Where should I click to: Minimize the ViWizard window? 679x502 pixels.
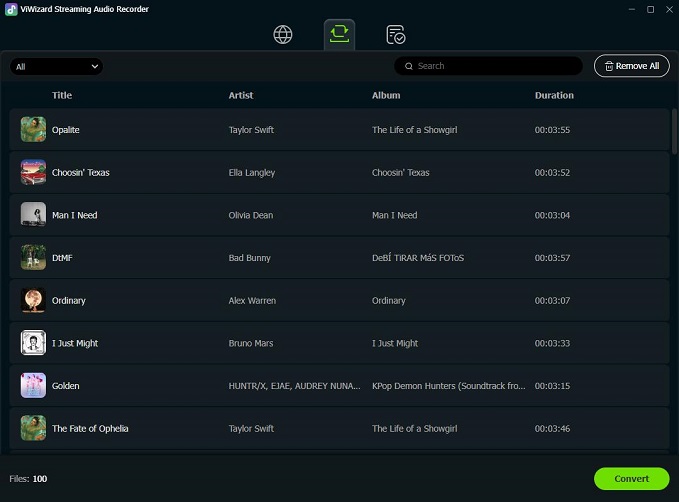[x=632, y=9]
